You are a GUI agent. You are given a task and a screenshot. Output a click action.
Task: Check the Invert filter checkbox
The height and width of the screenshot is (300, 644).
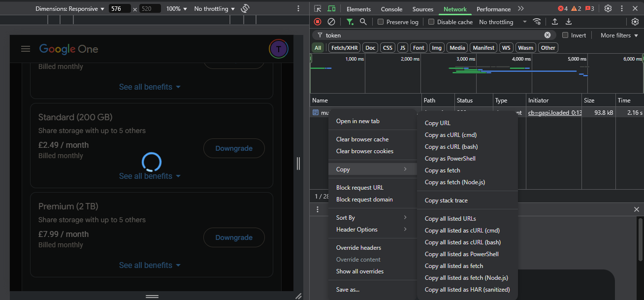point(565,35)
